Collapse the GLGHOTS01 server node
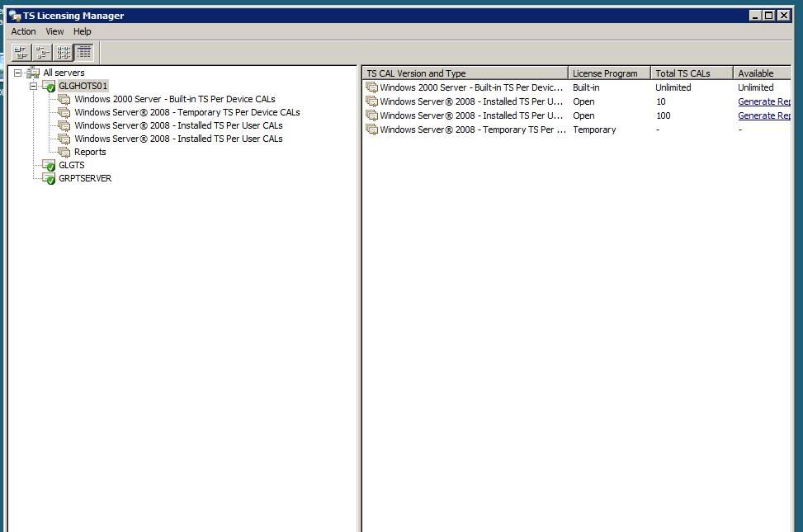This screenshot has height=532, width=803. click(33, 86)
